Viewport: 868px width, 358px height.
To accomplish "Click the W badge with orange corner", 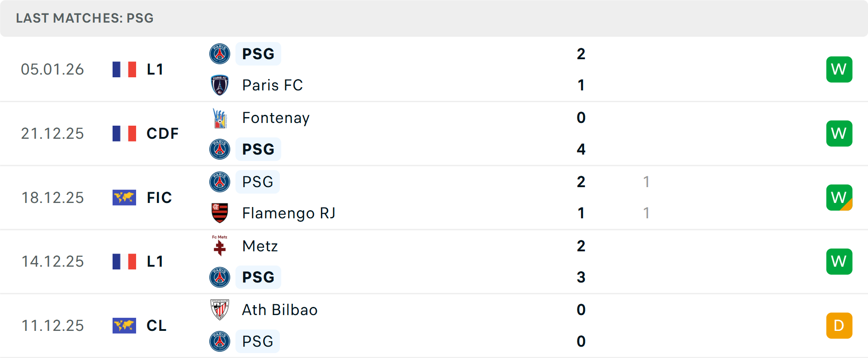I will tap(839, 198).
